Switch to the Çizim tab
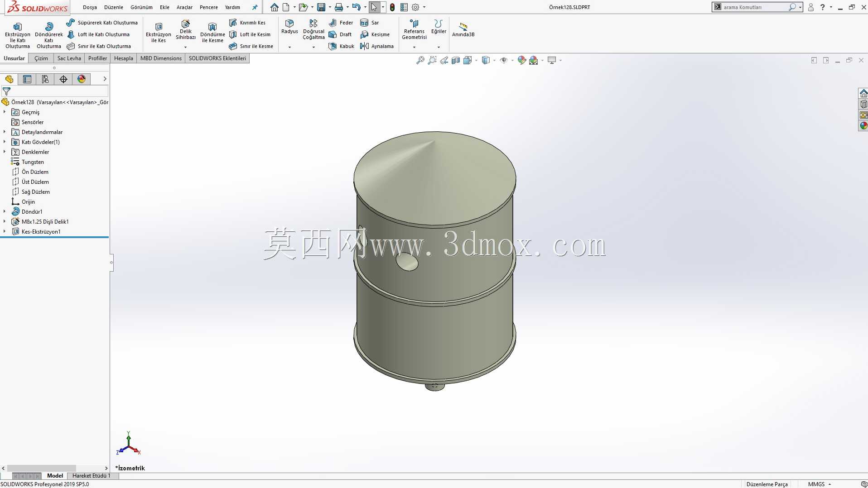This screenshot has width=868, height=488. pyautogui.click(x=41, y=58)
